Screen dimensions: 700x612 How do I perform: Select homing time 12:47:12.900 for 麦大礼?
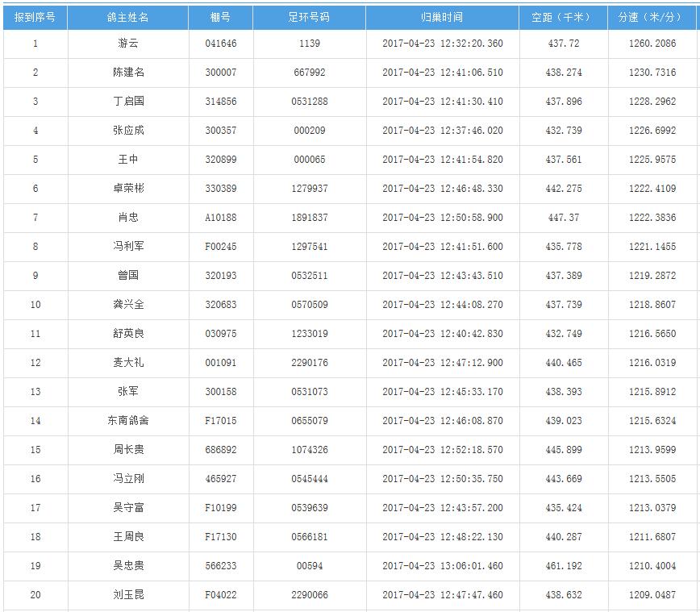tap(442, 363)
